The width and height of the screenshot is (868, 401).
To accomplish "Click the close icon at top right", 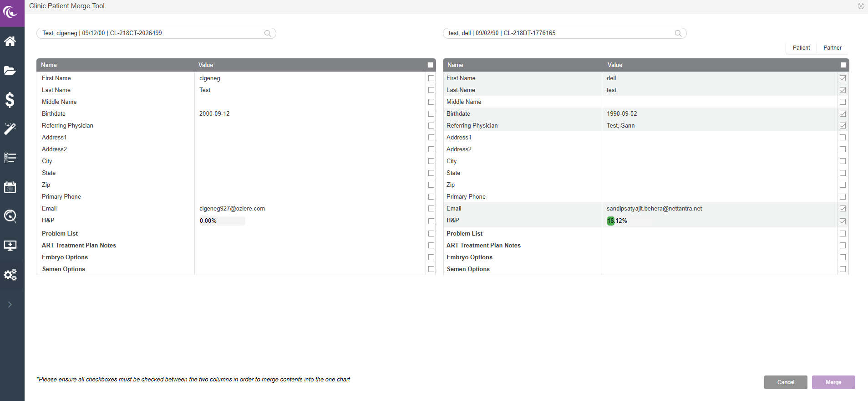I will coord(861,6).
